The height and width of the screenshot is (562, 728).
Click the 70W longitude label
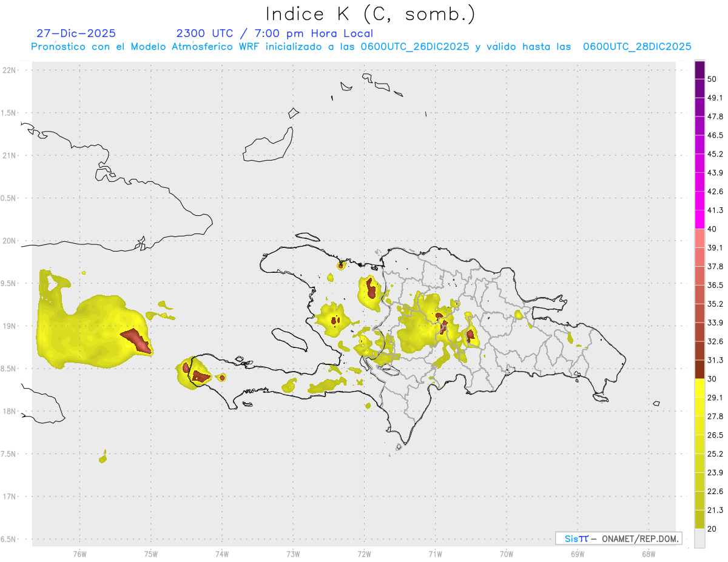pyautogui.click(x=507, y=554)
